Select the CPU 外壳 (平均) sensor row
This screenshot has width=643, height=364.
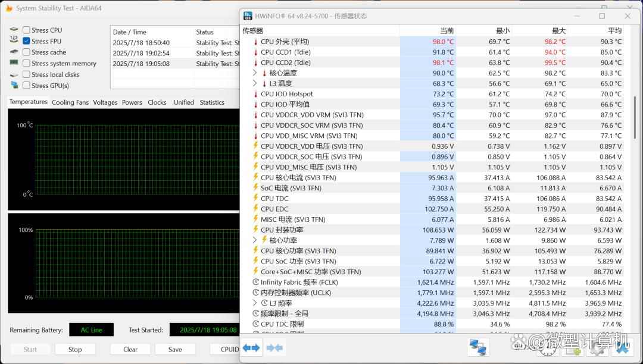pyautogui.click(x=432, y=42)
